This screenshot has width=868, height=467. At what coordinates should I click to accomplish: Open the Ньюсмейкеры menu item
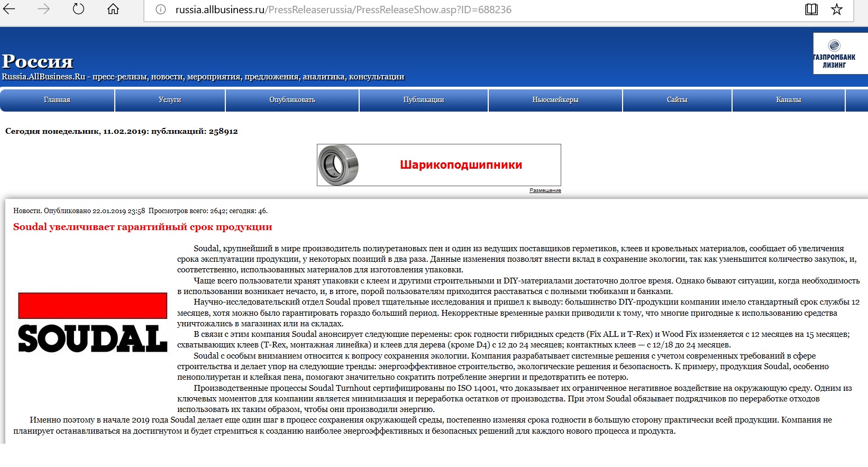coord(555,100)
